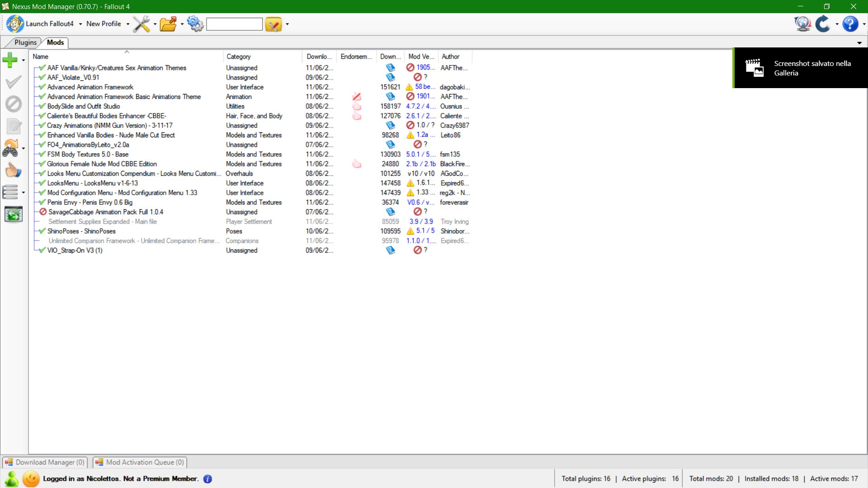868x488 pixels.
Task: Dismiss the Screenshot salvato nella Galleria notification
Action: (800, 68)
